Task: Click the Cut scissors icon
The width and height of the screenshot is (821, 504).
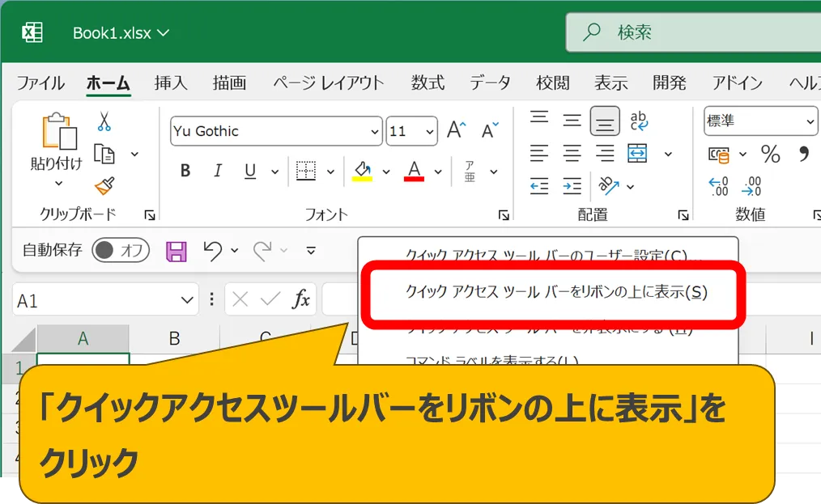Action: pos(104,121)
